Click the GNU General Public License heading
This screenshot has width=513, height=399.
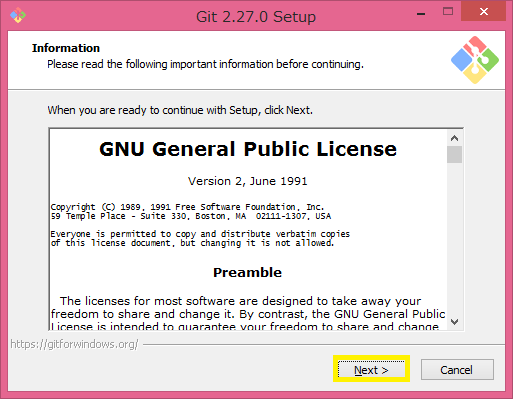pyautogui.click(x=248, y=149)
